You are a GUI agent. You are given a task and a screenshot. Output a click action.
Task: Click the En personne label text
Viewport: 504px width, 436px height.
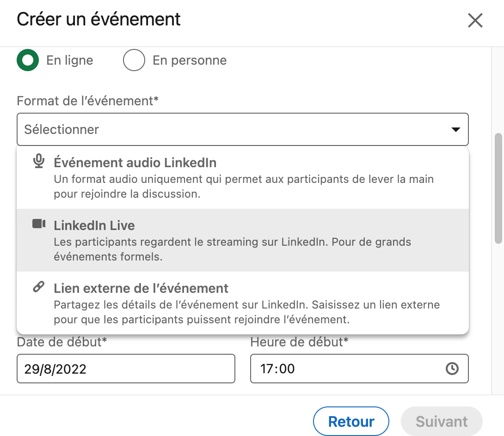[190, 61]
